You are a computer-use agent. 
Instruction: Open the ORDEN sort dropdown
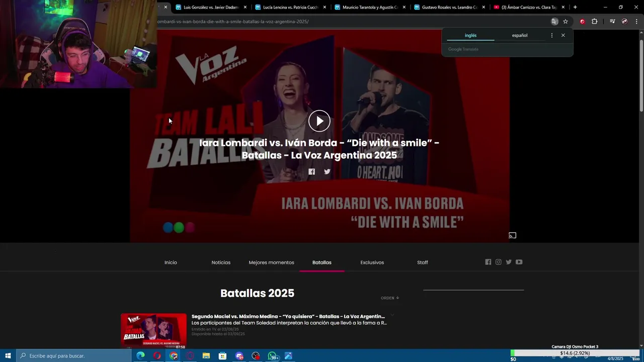pos(390,298)
